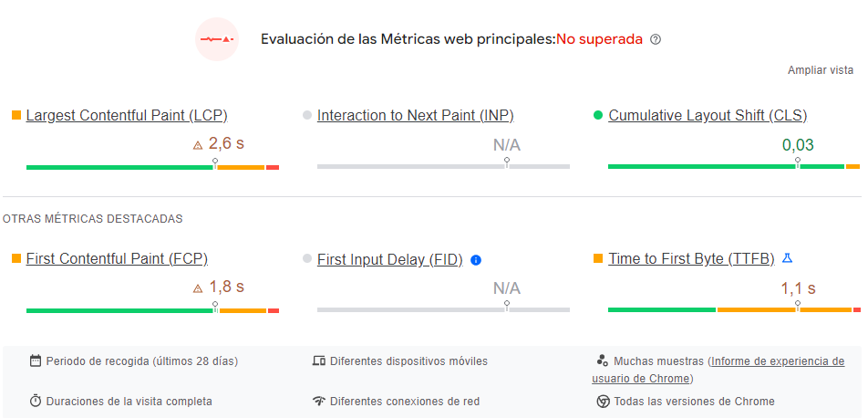Click the warning triangle next to 1,8 s
Image resolution: width=868 pixels, height=418 pixels.
tap(198, 288)
